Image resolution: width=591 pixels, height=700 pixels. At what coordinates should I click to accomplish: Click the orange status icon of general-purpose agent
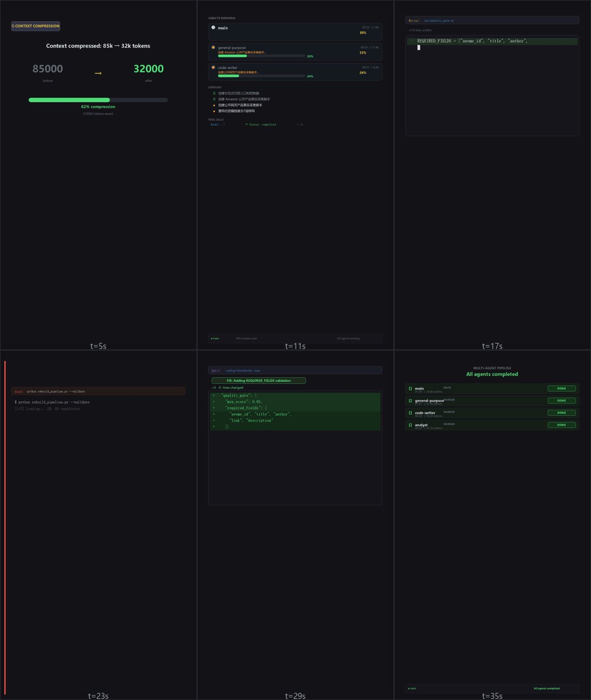point(213,48)
